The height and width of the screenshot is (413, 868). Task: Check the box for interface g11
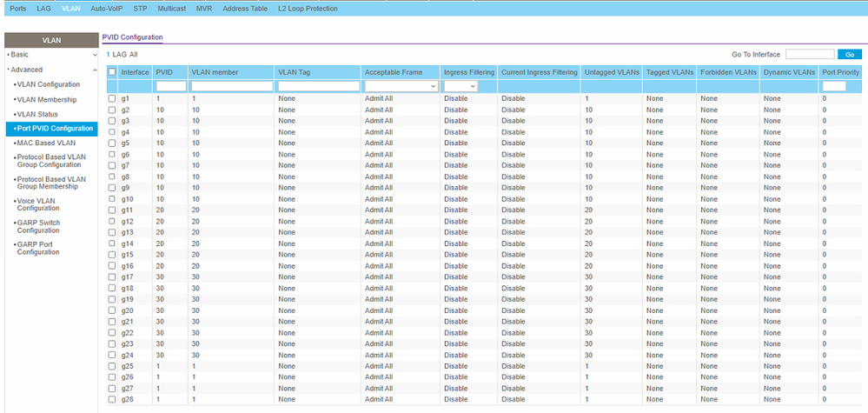[111, 210]
